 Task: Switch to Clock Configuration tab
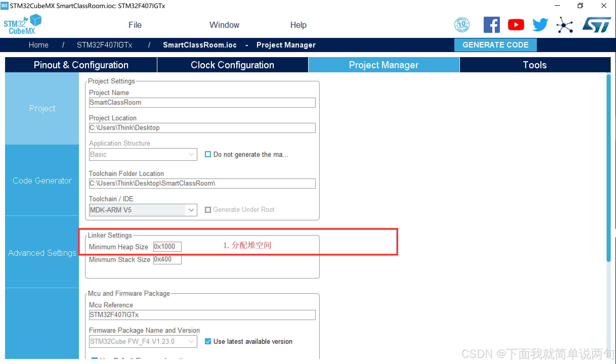point(232,65)
